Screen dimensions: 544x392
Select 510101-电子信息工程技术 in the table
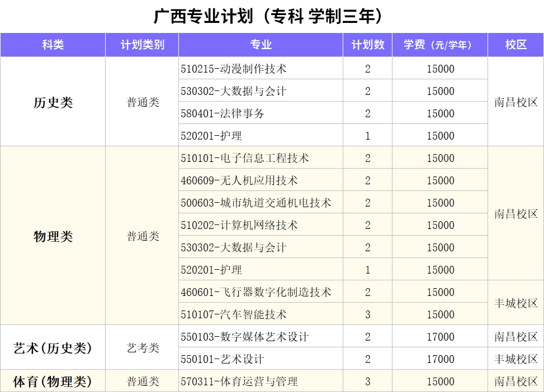pyautogui.click(x=245, y=158)
